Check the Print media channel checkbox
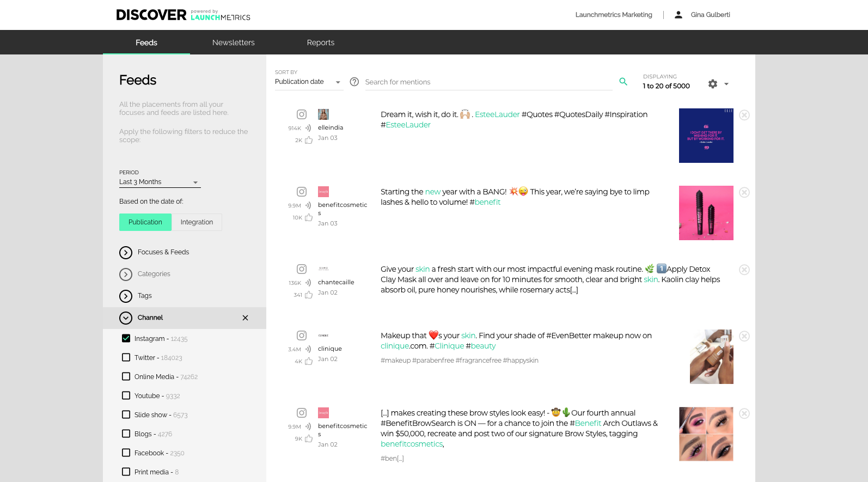 (x=126, y=472)
